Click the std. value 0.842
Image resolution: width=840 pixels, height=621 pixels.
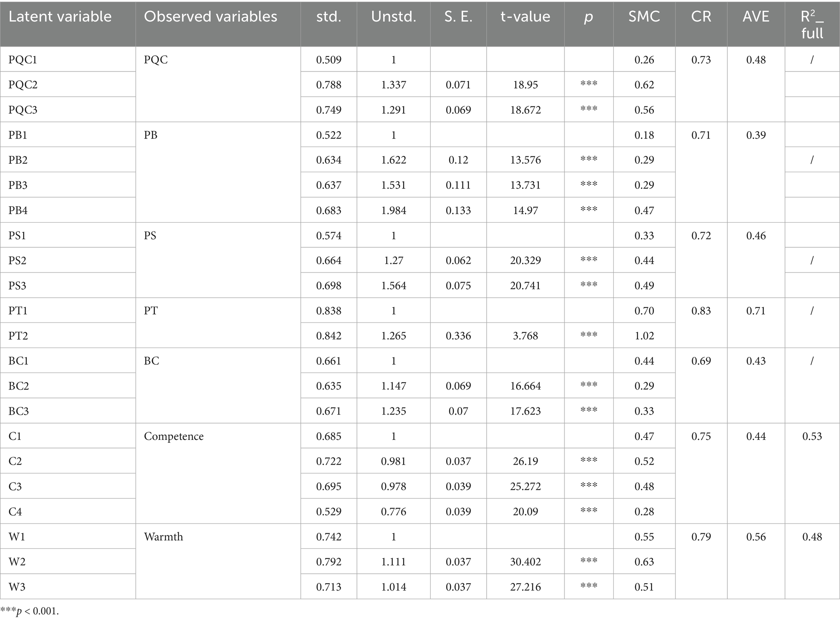pos(329,336)
